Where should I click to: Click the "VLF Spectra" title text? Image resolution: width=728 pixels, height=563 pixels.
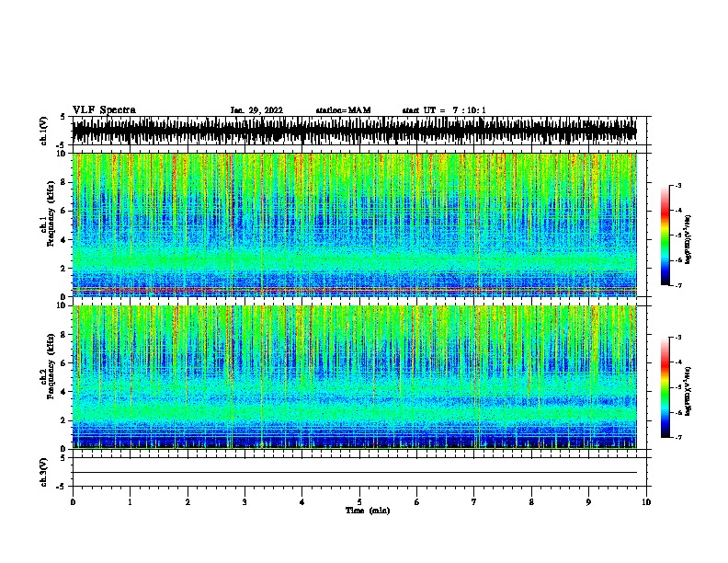(104, 110)
